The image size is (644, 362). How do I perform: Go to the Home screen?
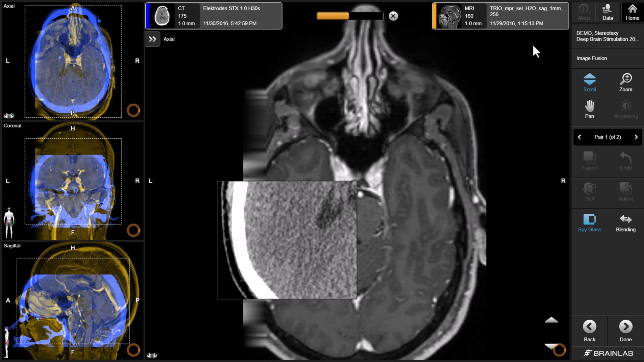(632, 12)
